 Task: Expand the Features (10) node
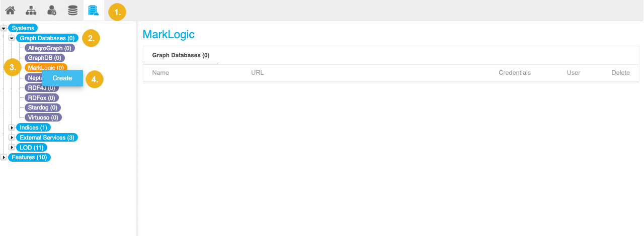4,157
